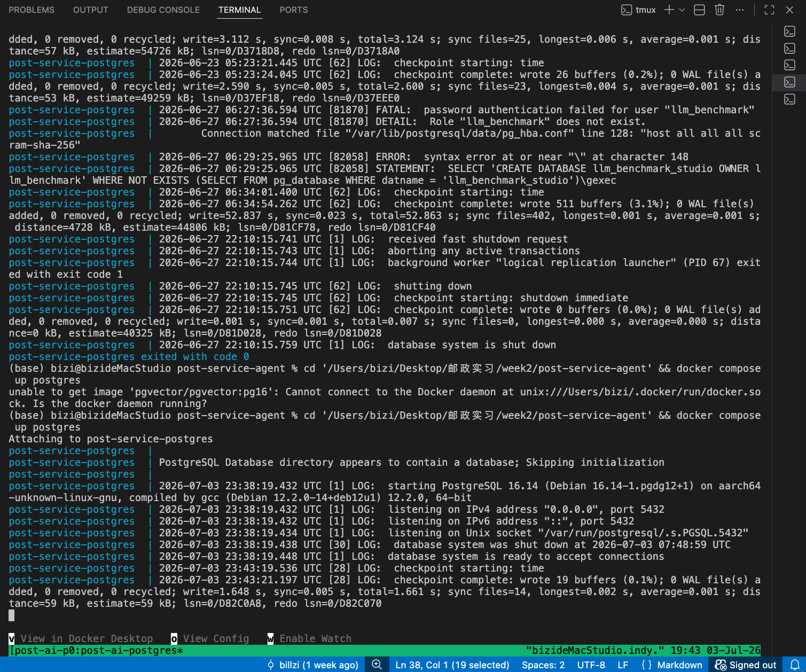
Task: Click the 'database system is shut down' line
Action: point(282,345)
